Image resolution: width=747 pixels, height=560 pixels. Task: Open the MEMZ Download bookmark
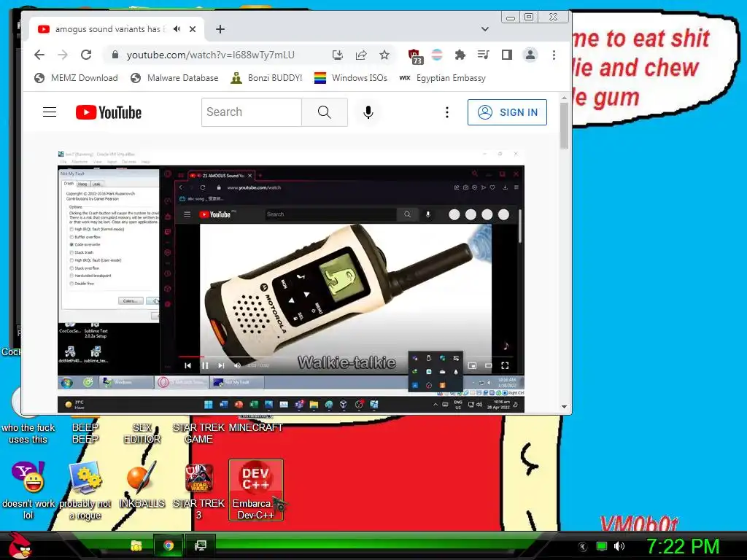pyautogui.click(x=76, y=77)
